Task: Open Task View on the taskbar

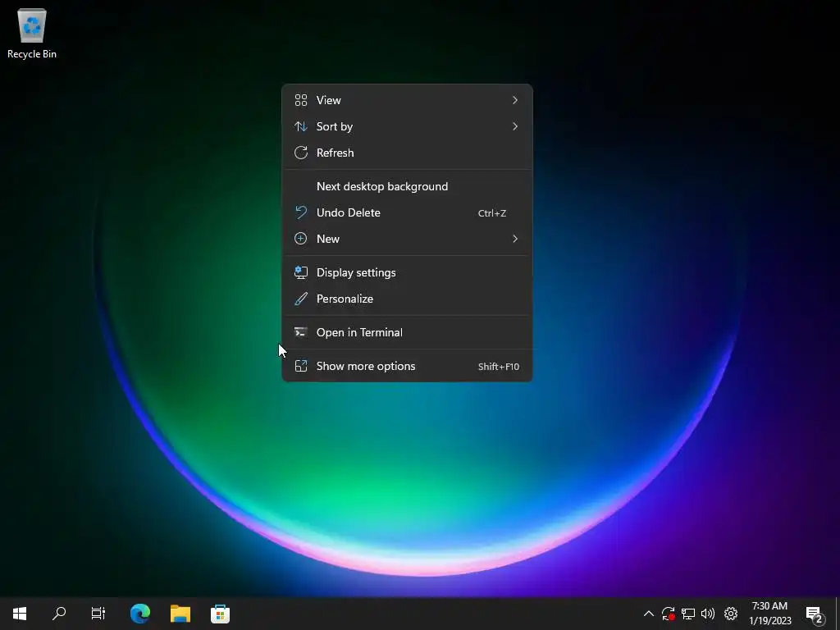Action: 98,614
